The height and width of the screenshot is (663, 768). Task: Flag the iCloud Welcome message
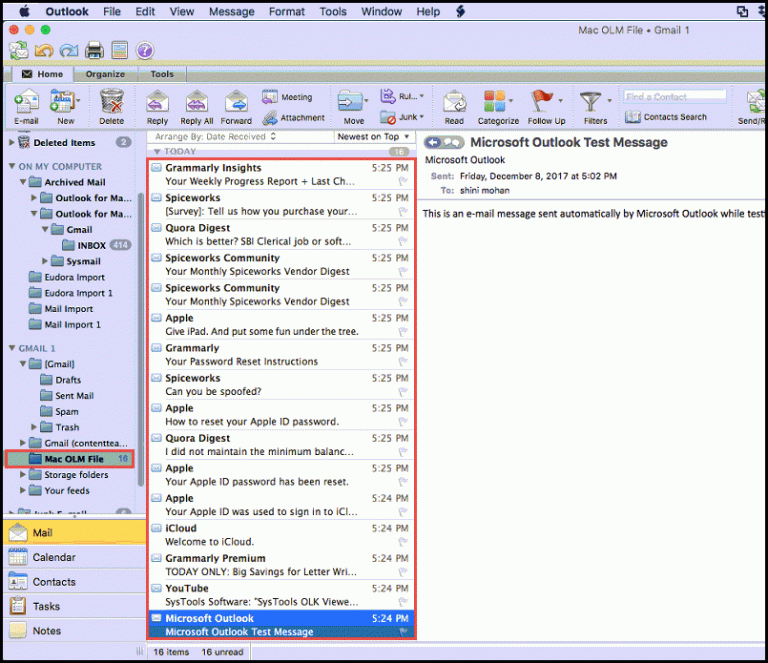click(x=403, y=542)
